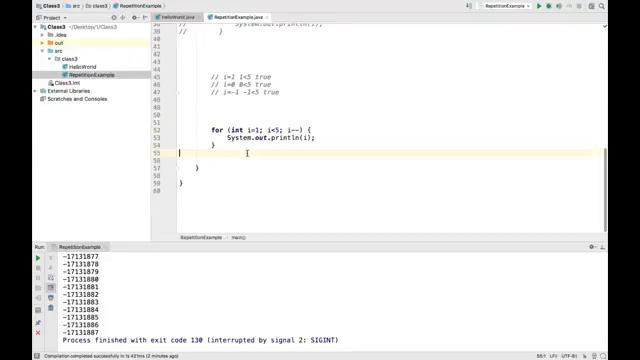Click Pause Output icon in Run panel

tap(38, 278)
